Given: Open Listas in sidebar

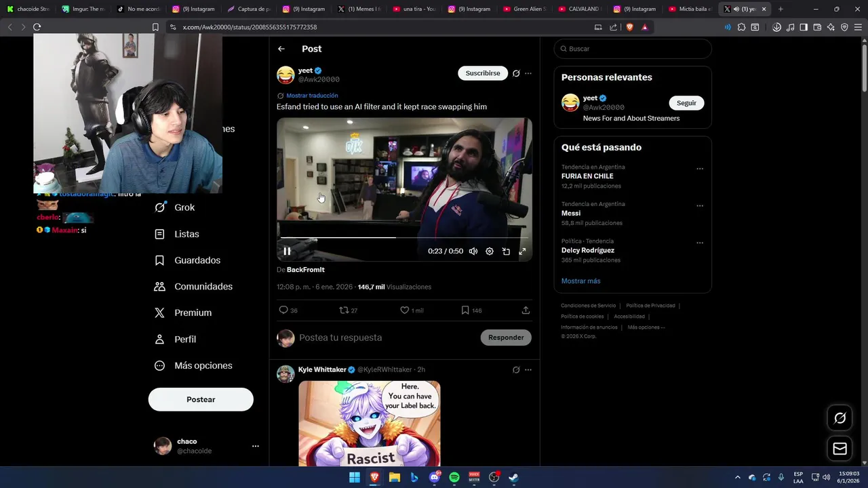Looking at the screenshot, I should click(x=177, y=234).
